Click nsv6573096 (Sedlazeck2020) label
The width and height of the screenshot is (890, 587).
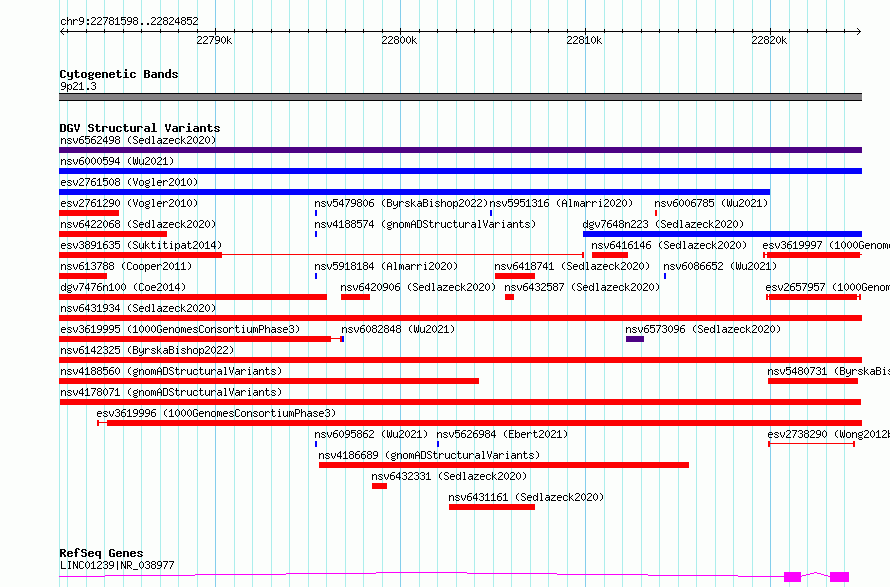703,329
